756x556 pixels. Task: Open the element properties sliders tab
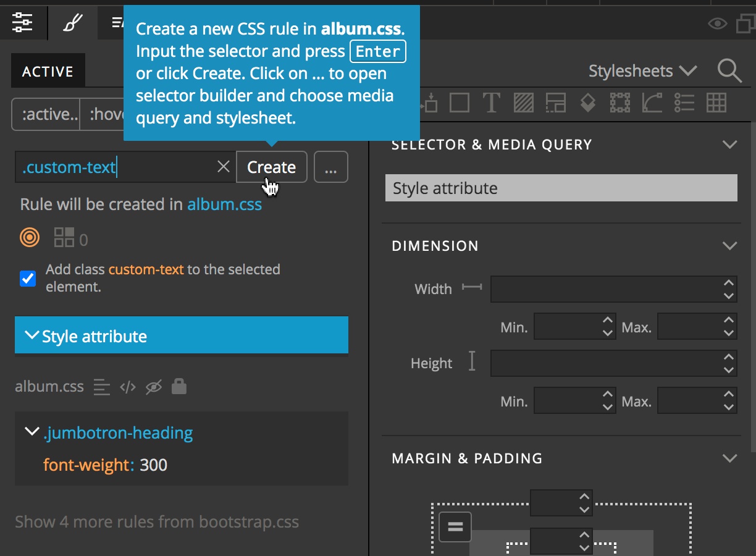tap(22, 23)
